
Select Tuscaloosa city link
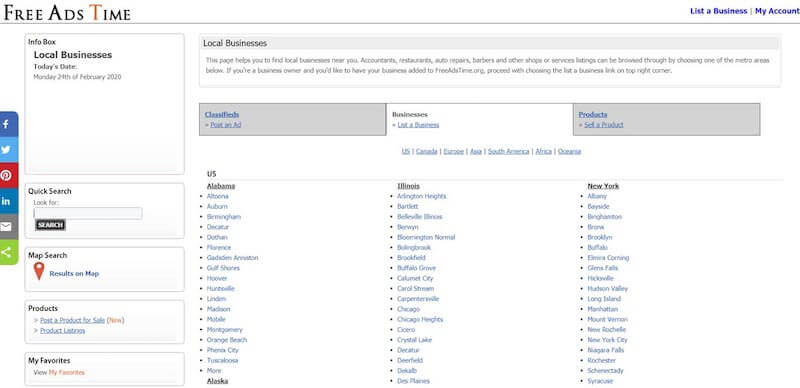222,360
